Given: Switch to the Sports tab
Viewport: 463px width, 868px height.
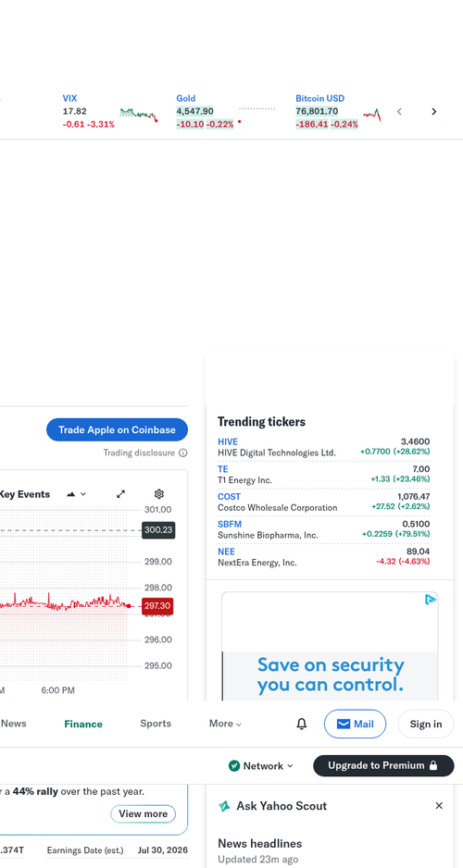Looking at the screenshot, I should tap(156, 724).
